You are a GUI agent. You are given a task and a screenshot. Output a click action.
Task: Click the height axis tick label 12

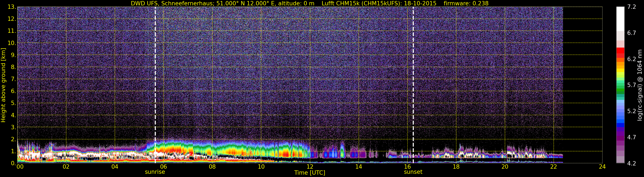pyautogui.click(x=12, y=19)
